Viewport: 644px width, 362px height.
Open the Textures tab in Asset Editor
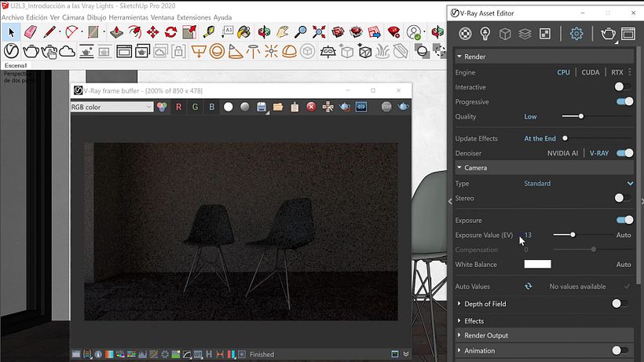click(x=544, y=34)
